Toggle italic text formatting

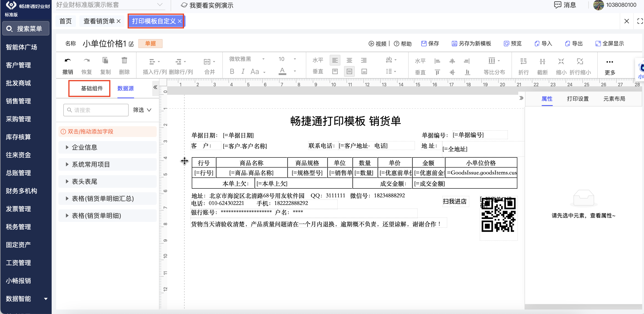pos(243,71)
